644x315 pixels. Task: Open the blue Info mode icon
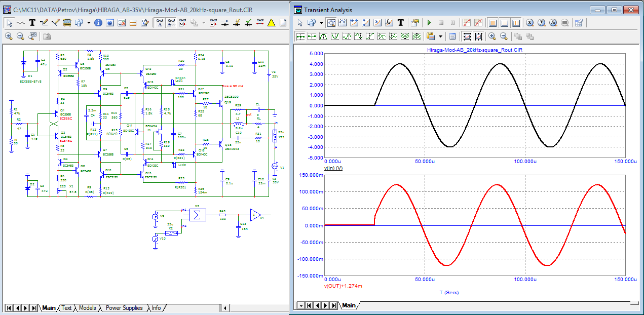click(98, 23)
